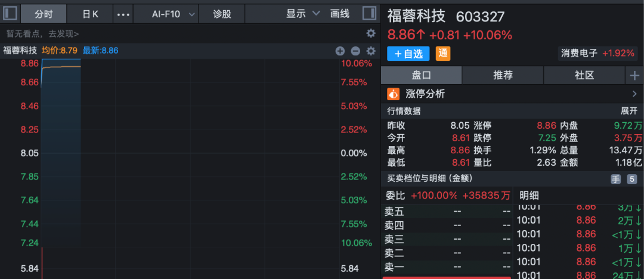The height and width of the screenshot is (279, 644).
Task: Expand the 显示 display dropdown
Action: [303, 14]
